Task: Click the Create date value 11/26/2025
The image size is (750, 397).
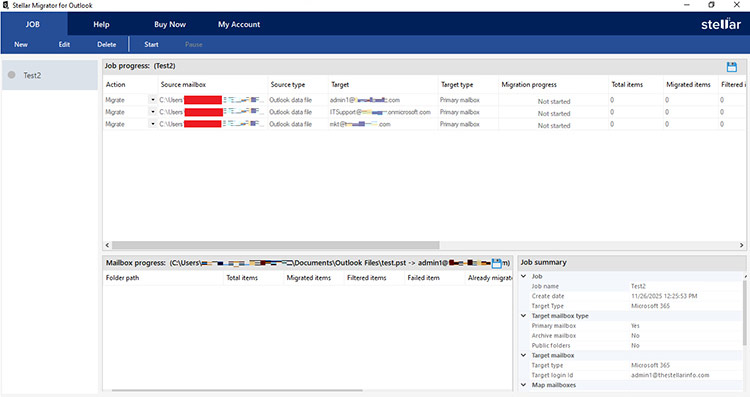Action: pos(664,296)
